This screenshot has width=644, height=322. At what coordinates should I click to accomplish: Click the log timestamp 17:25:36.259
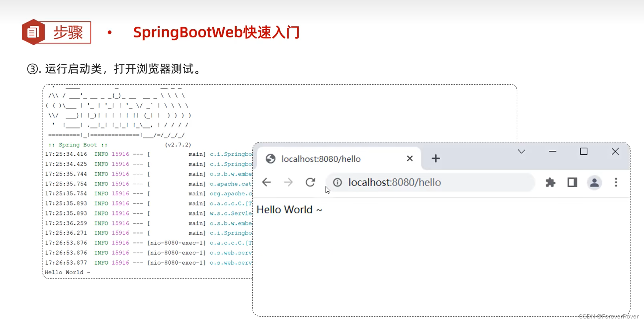pos(66,223)
